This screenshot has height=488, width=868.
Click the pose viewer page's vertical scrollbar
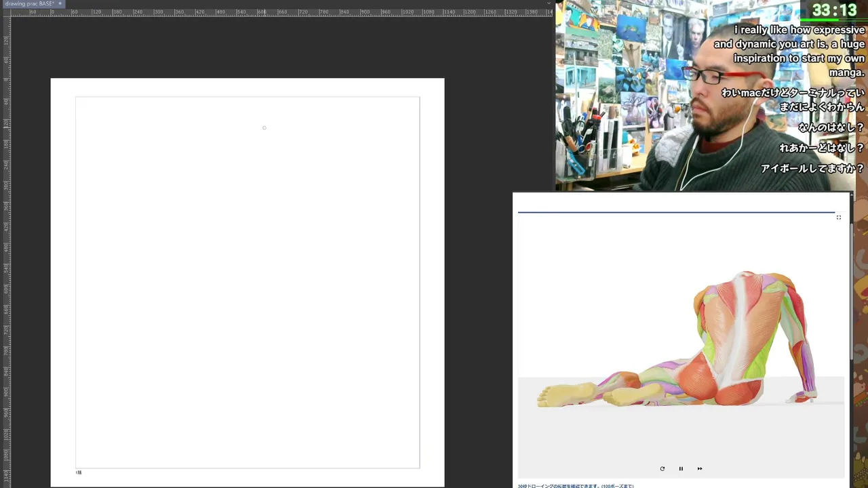(x=852, y=291)
